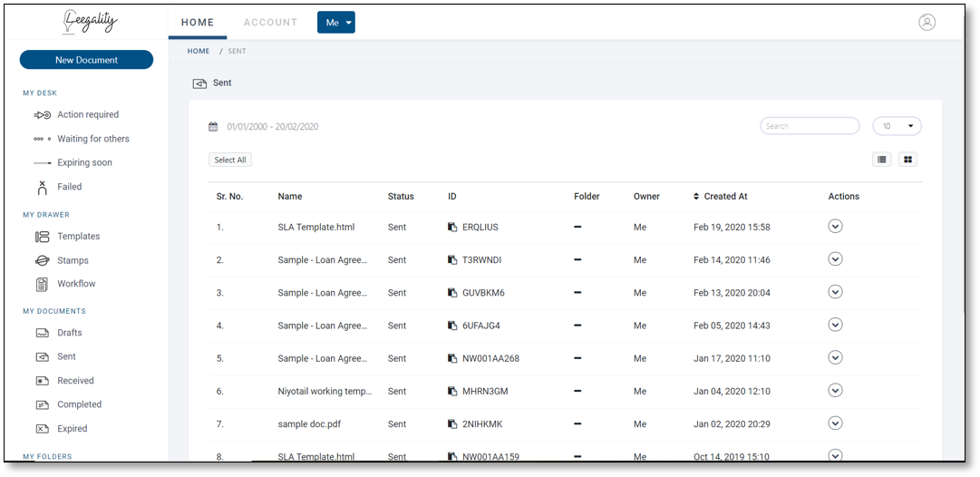This screenshot has width=980, height=477.
Task: Expand actions for Feb 13, 2020 row
Action: pos(835,292)
